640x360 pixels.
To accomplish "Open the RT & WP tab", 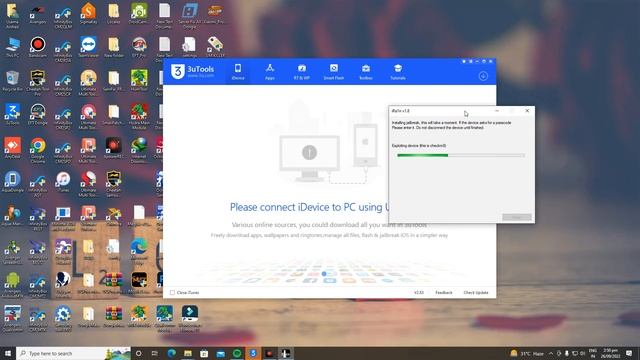I will [302, 72].
